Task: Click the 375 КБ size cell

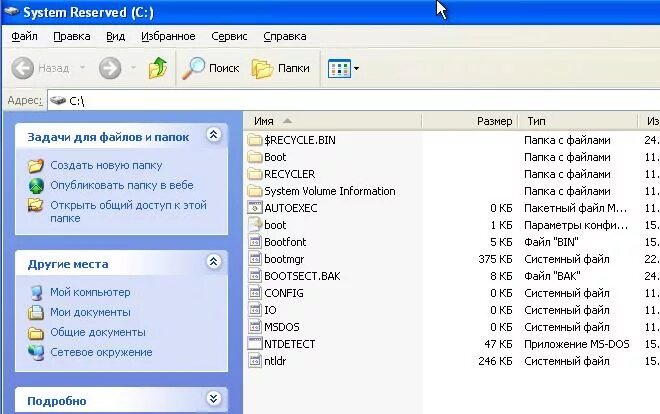Action: coord(495,259)
